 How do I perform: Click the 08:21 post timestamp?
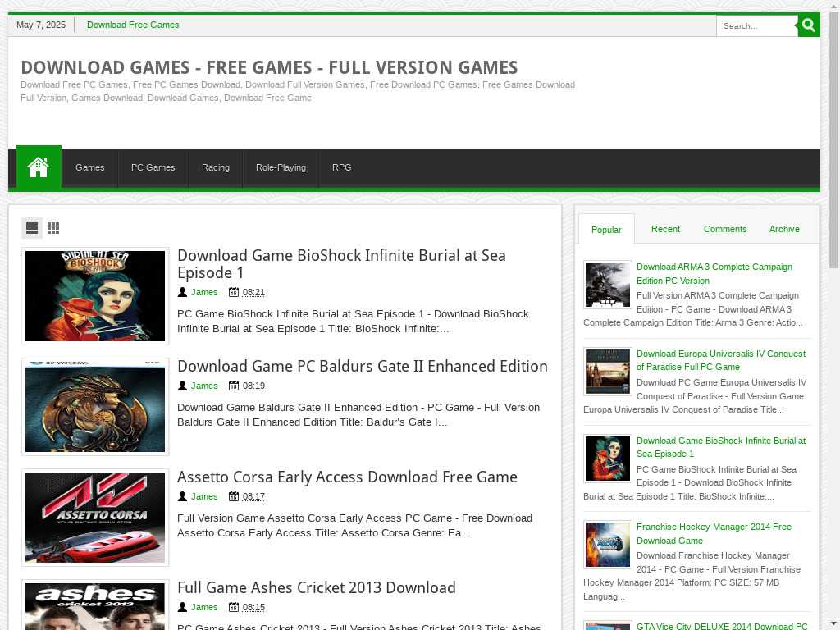tap(253, 292)
